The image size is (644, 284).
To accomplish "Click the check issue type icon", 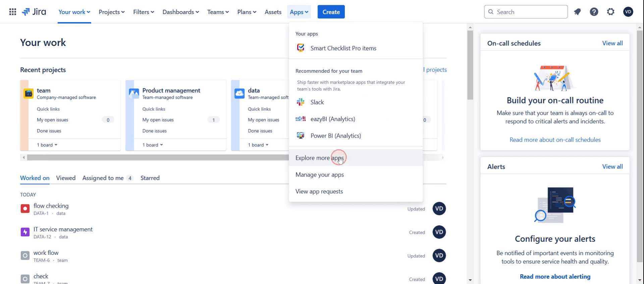I will (x=25, y=279).
